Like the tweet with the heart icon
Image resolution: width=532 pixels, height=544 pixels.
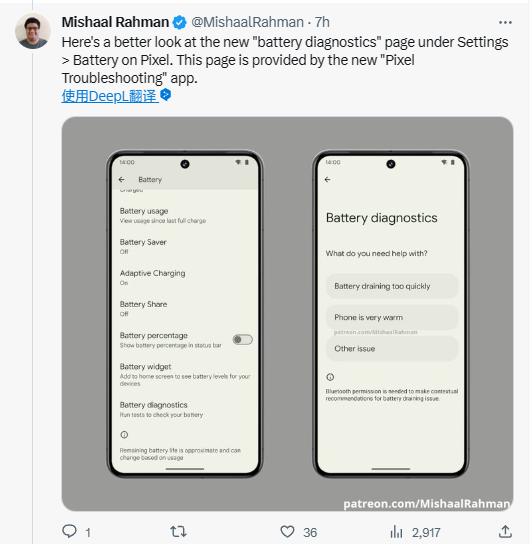coord(287,532)
